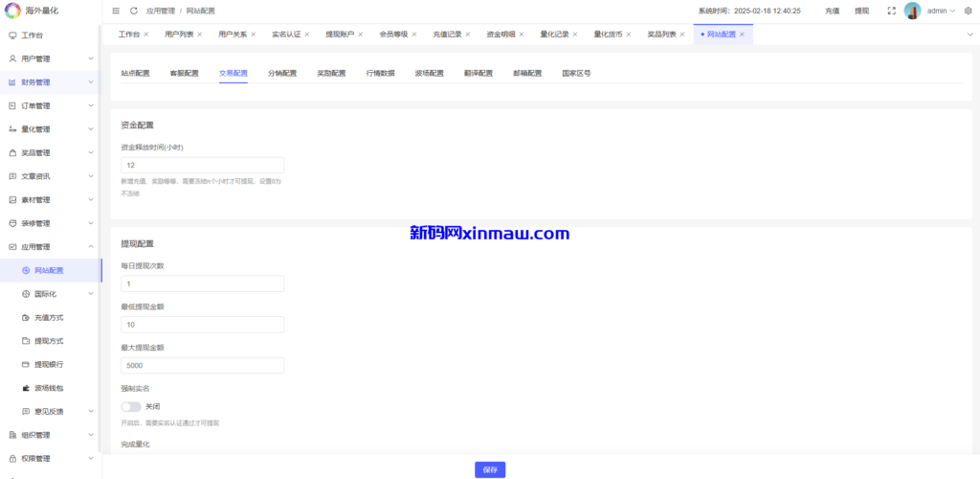
Task: Click the 奖品管理 bag icon
Action: [12, 152]
